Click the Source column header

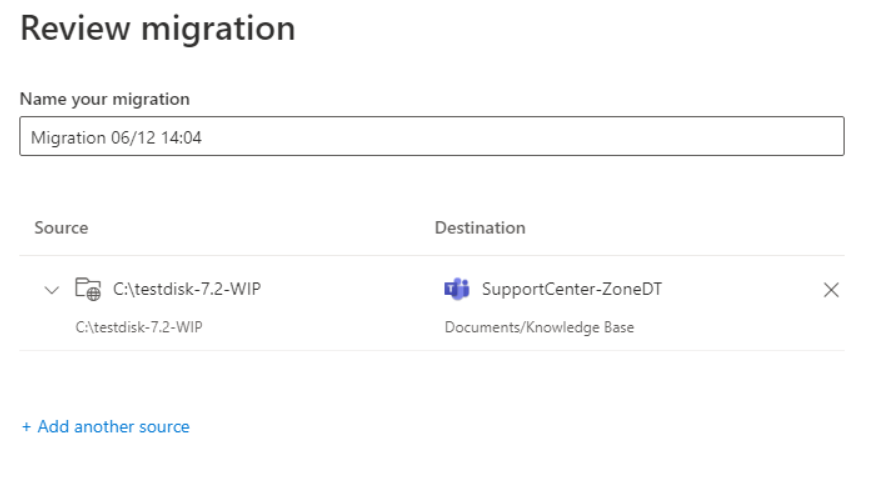(61, 228)
